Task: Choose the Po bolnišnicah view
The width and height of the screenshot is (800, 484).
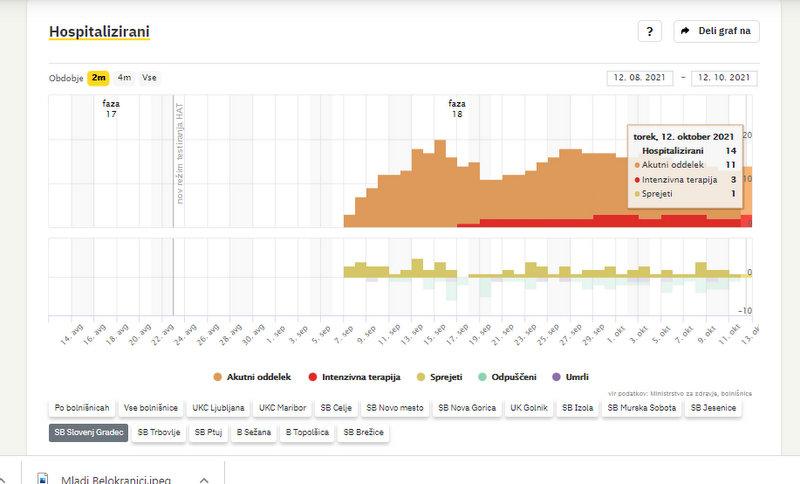Action: (82, 408)
